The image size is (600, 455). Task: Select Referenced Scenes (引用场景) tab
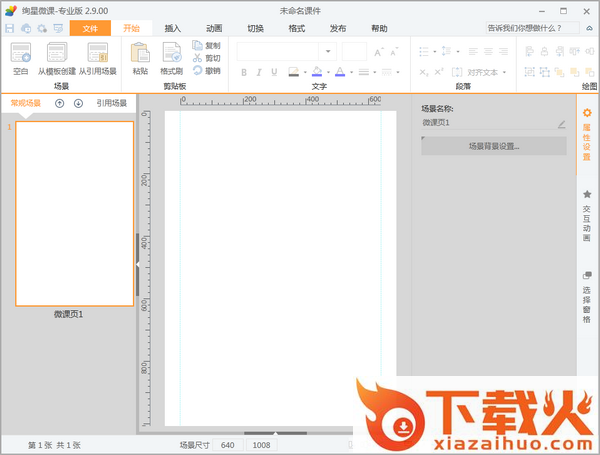[112, 103]
